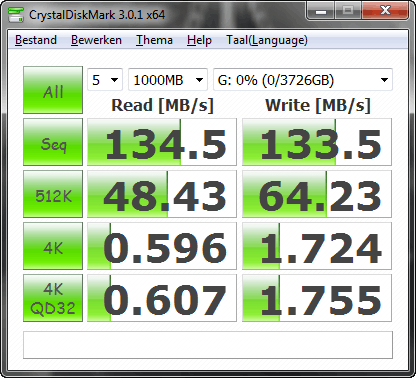Close the CrystalDiskMark window
The height and width of the screenshot is (378, 416).
pos(385,11)
